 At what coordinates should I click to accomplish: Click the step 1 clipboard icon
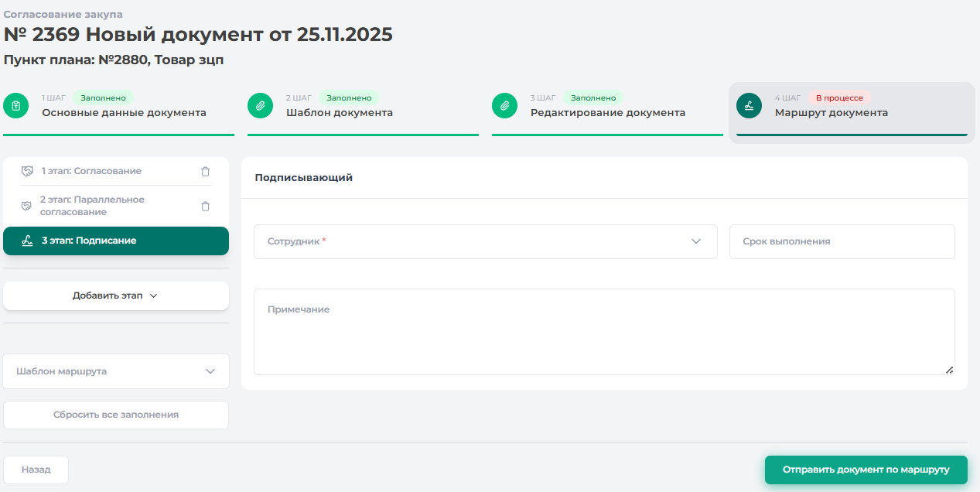[x=16, y=106]
